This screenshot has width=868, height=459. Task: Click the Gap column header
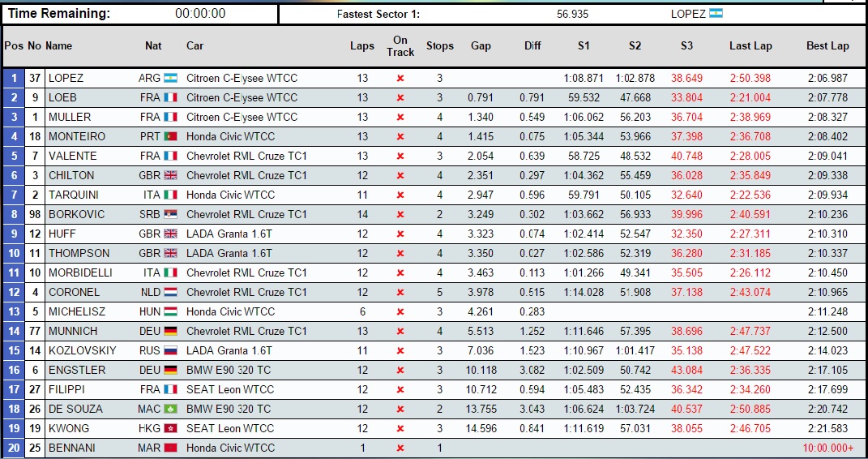481,46
